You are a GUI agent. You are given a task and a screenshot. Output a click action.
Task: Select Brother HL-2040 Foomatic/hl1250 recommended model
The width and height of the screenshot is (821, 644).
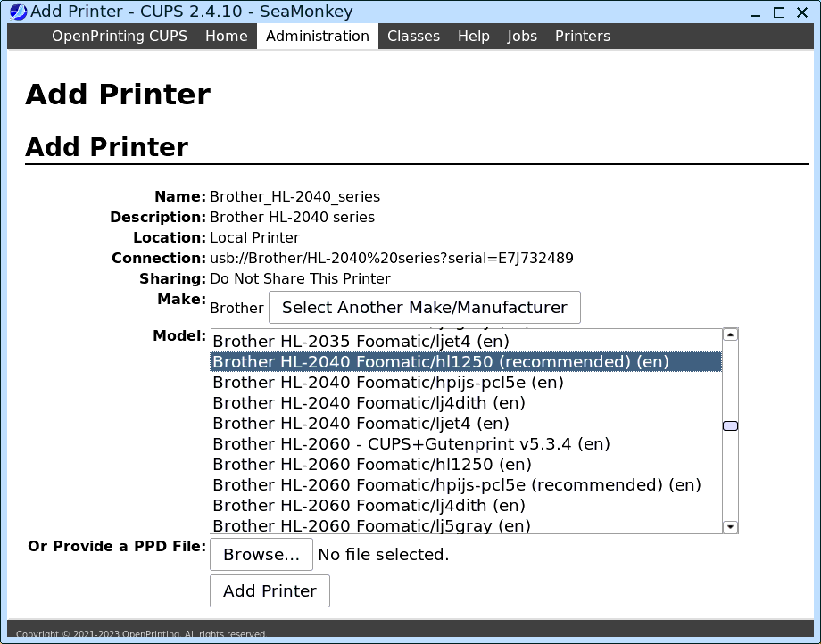tap(466, 361)
